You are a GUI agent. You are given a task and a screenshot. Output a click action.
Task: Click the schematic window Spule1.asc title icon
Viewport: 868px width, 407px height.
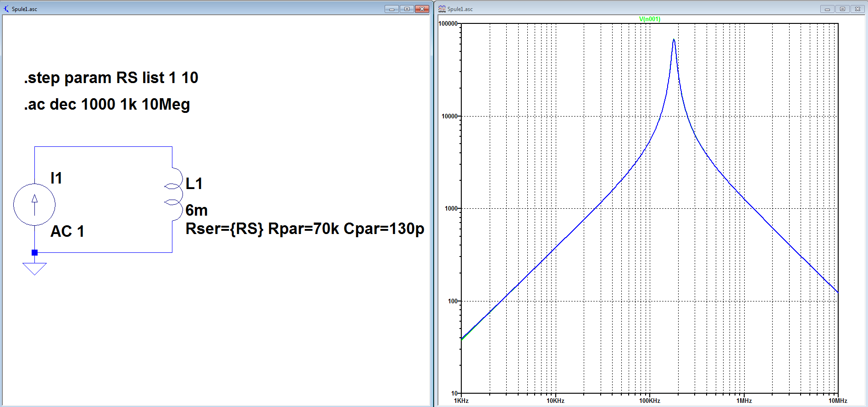coord(6,9)
